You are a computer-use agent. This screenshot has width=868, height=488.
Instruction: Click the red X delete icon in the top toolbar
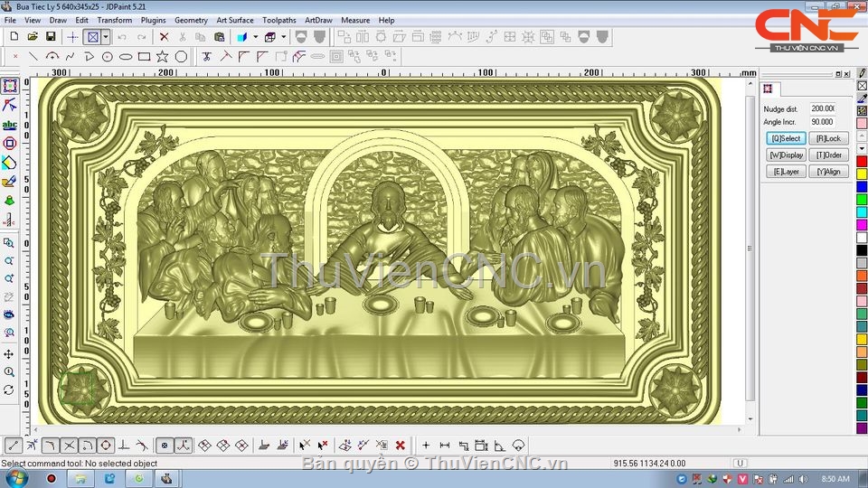(164, 37)
